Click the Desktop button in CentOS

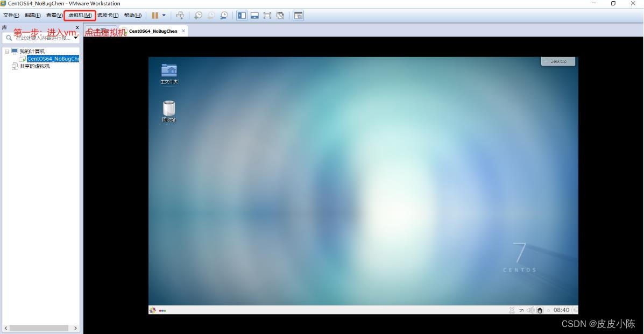click(558, 61)
